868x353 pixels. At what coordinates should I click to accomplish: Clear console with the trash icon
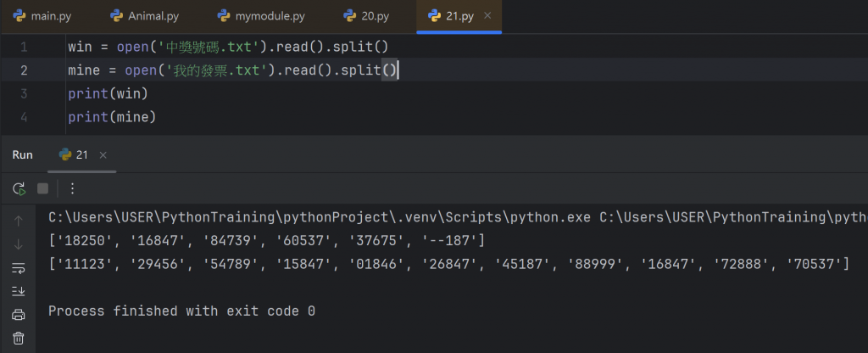[x=19, y=338]
